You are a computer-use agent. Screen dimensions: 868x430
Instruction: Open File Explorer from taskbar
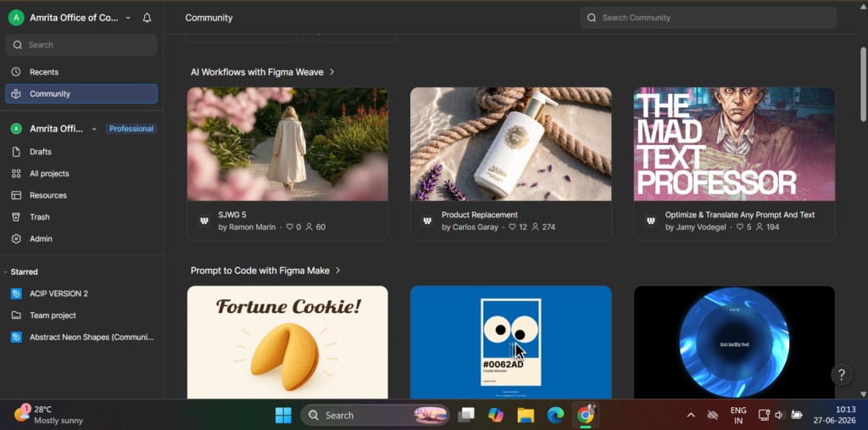tap(526, 415)
